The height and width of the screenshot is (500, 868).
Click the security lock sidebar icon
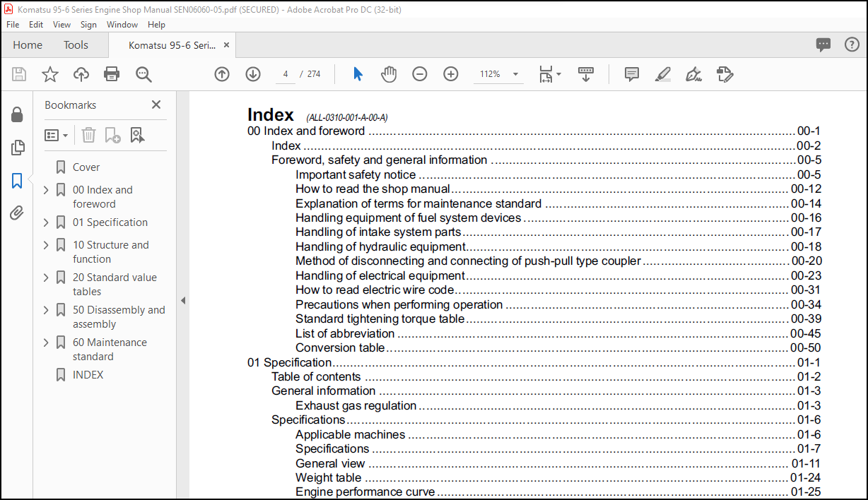click(17, 114)
